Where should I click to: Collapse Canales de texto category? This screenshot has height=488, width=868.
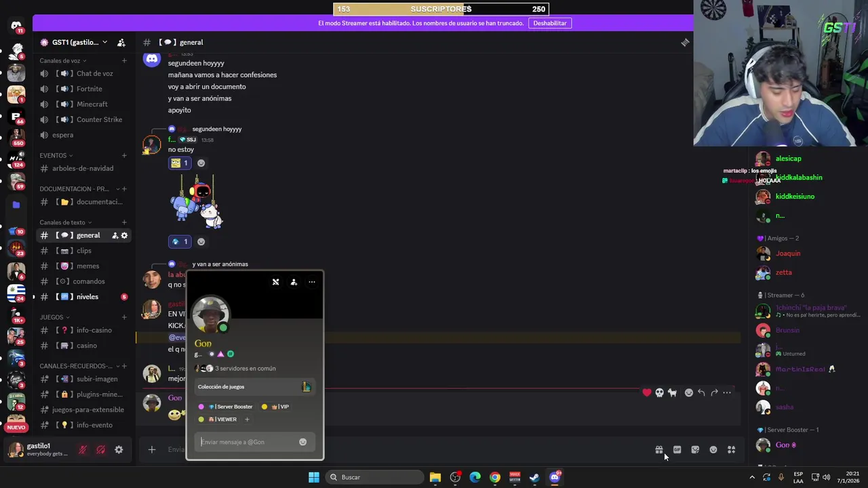click(x=66, y=222)
